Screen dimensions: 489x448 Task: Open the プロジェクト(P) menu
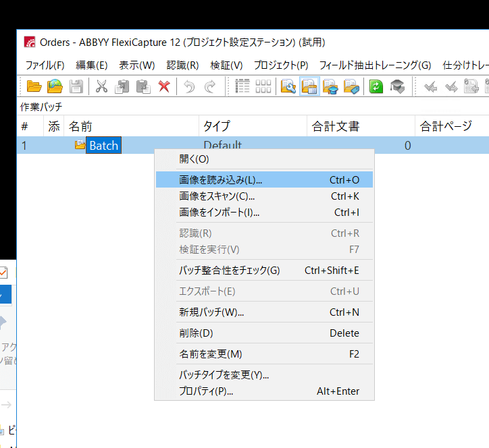[281, 65]
